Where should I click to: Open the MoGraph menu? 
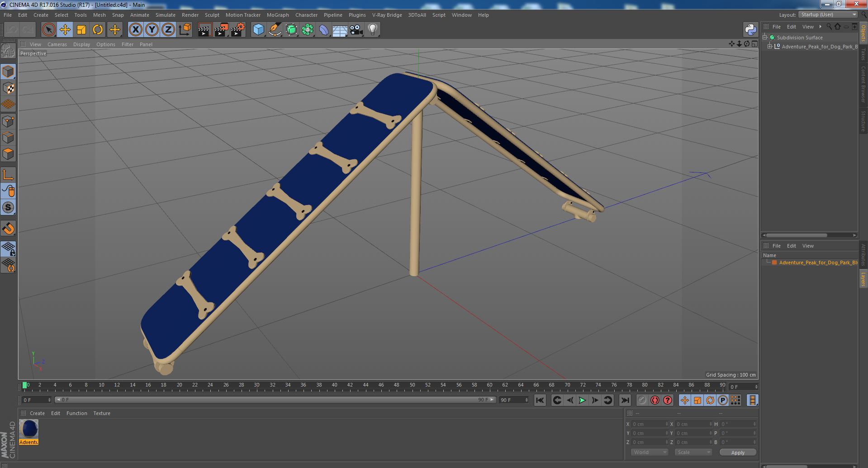pos(278,15)
